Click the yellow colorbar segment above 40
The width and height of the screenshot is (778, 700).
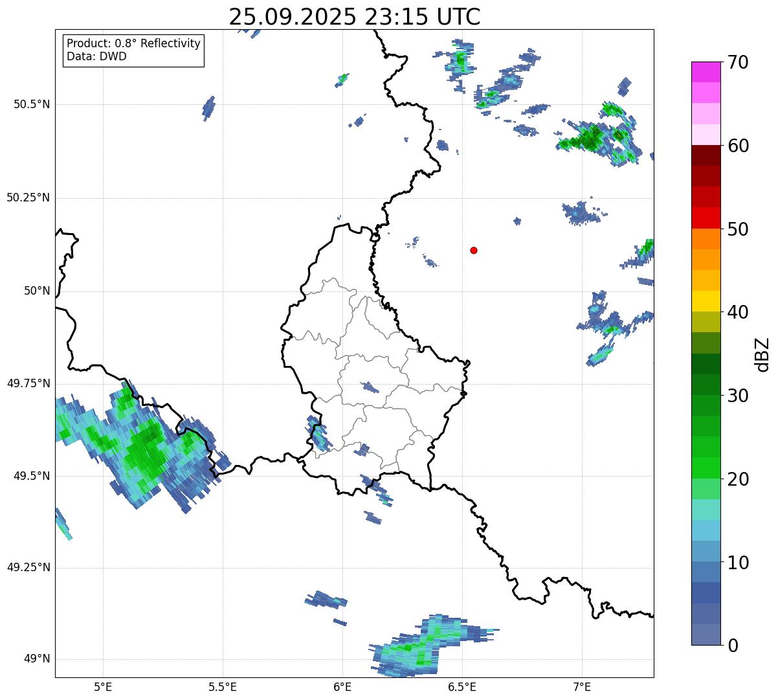pyautogui.click(x=706, y=301)
